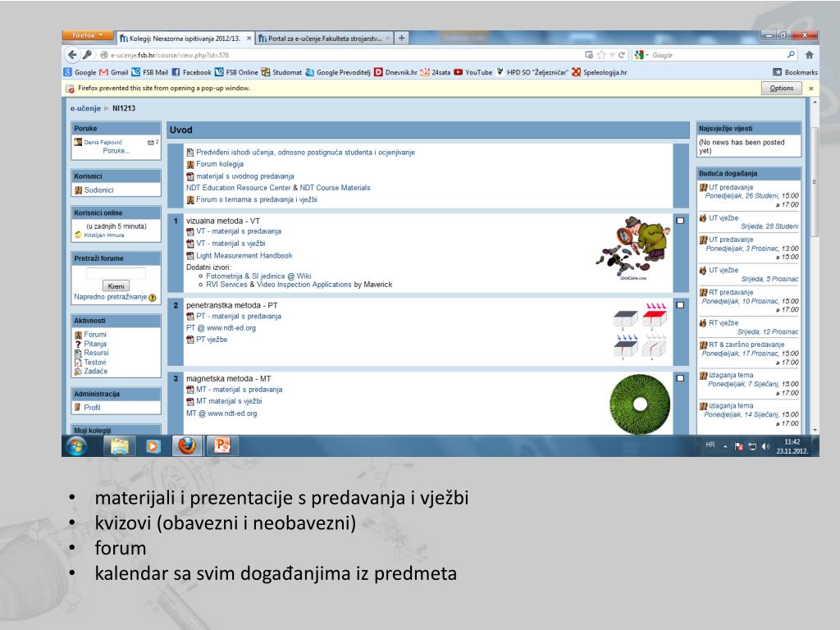The height and width of the screenshot is (630, 840).
Task: Open UT predavanje event on 26 Studeni
Action: pyautogui.click(x=731, y=188)
